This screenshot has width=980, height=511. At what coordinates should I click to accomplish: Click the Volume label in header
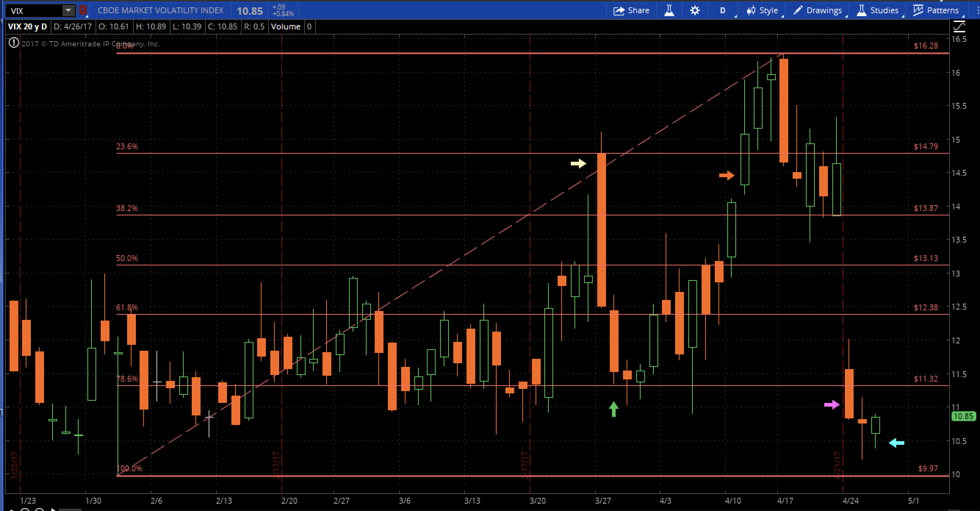pyautogui.click(x=286, y=27)
